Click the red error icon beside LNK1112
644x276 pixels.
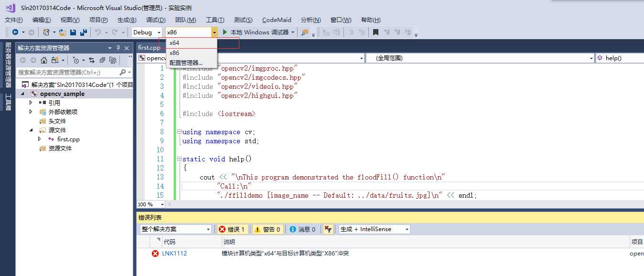tap(155, 254)
